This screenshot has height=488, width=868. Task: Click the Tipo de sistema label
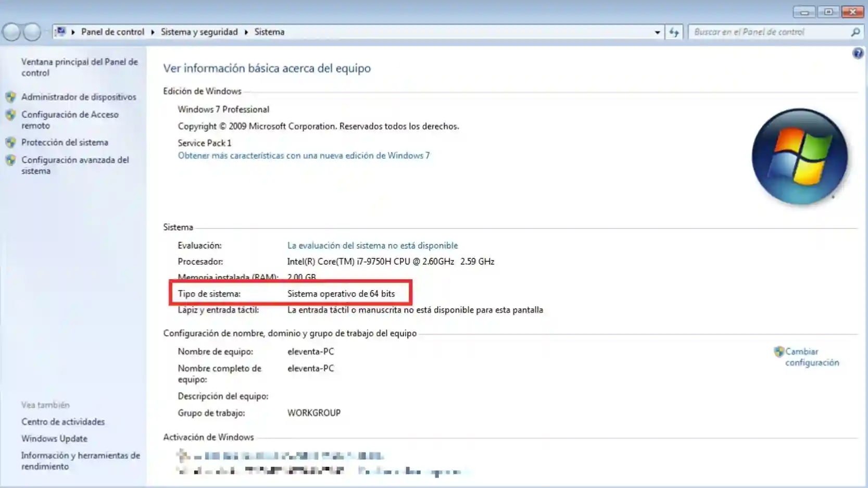coord(209,294)
